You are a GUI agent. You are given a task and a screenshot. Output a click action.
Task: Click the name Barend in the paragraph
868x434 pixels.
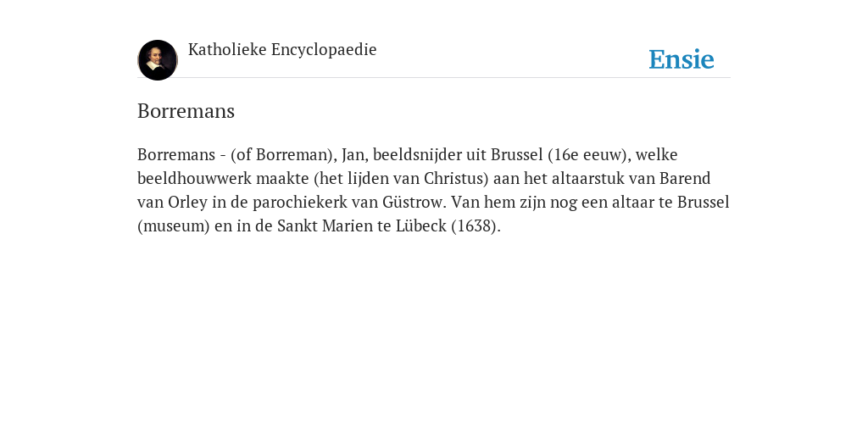point(685,178)
